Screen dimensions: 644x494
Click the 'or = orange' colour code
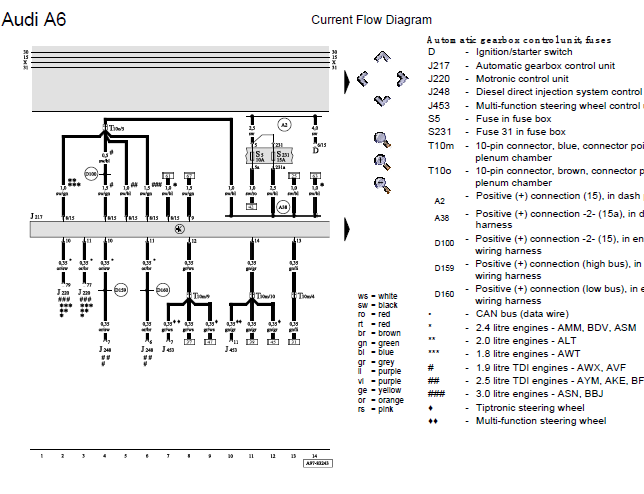tap(381, 400)
